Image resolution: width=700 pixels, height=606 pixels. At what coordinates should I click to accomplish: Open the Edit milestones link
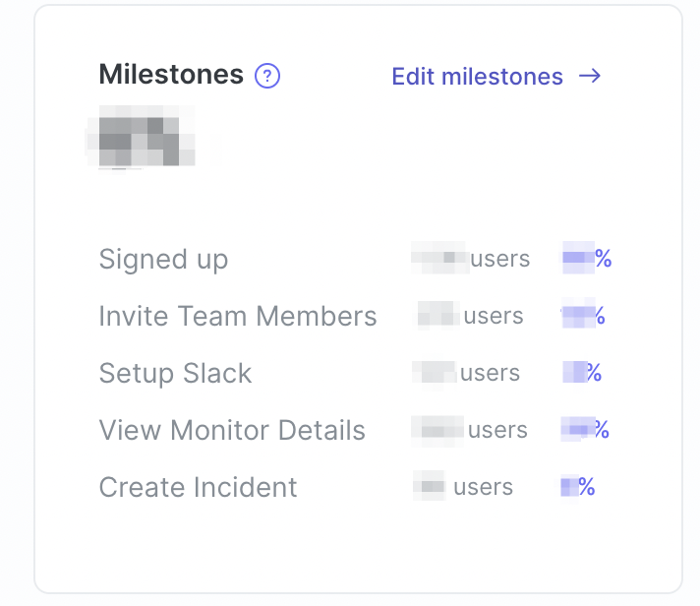[x=496, y=77]
